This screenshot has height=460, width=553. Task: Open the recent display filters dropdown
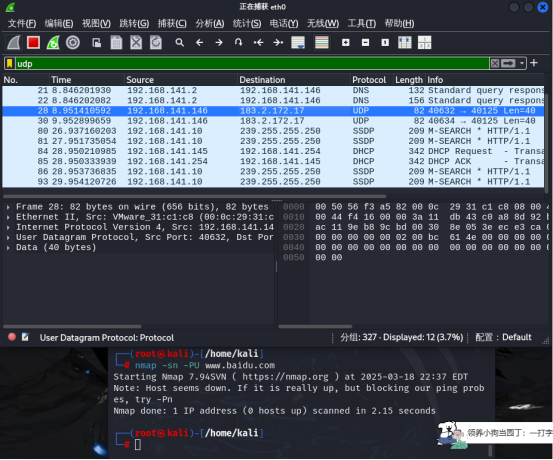pos(521,63)
